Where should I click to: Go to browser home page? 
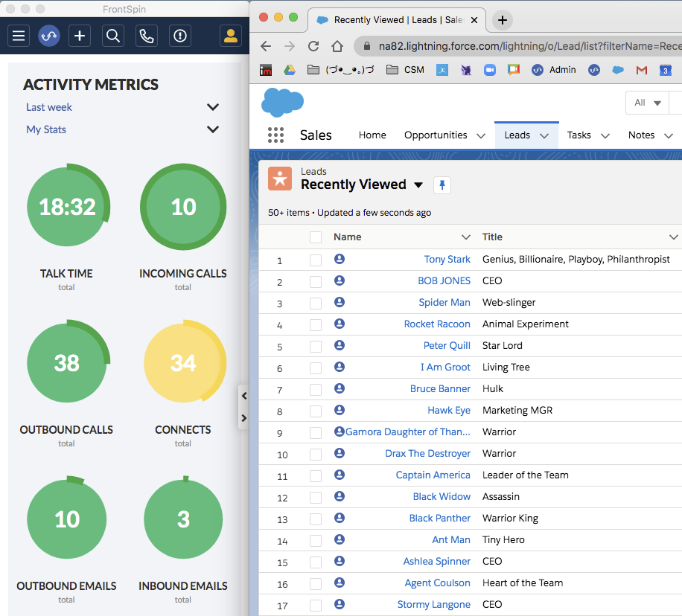tap(337, 46)
